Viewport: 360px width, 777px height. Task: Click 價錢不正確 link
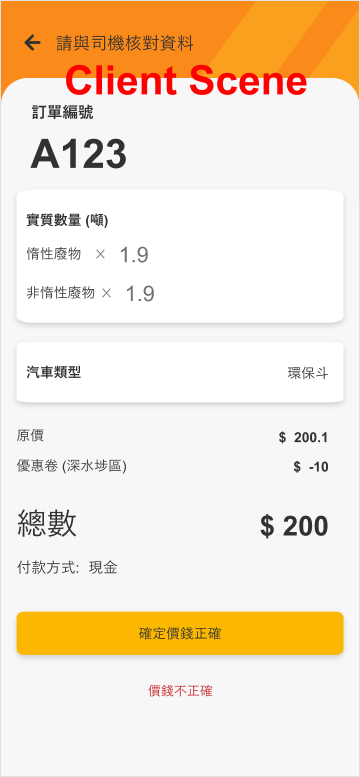tap(180, 691)
